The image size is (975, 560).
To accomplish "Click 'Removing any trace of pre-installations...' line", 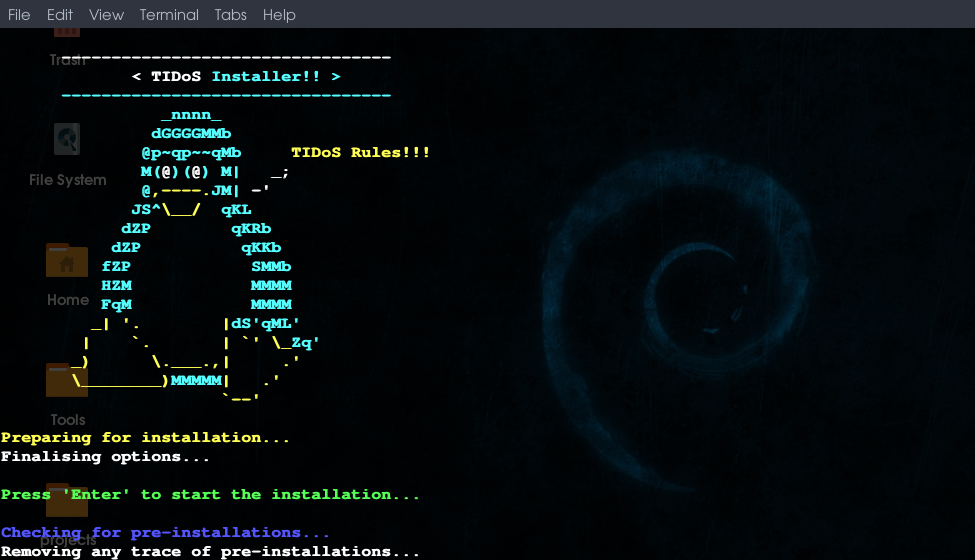I will coord(210,552).
